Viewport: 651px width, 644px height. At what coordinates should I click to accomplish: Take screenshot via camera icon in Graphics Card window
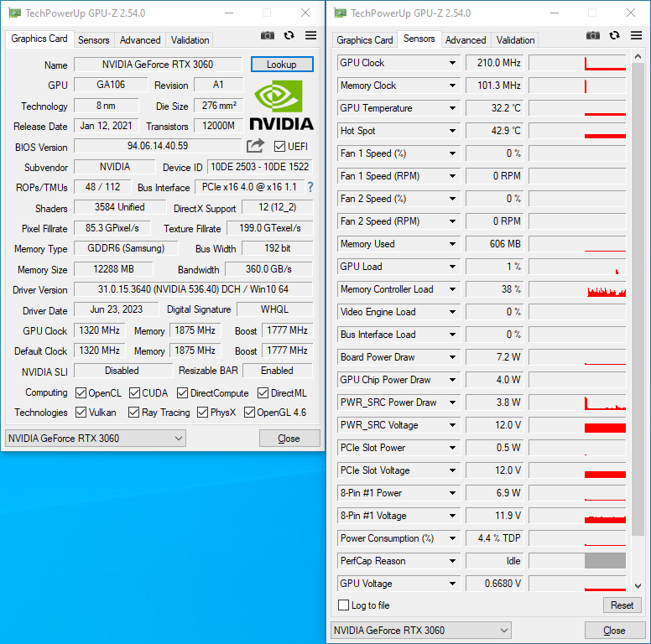(x=268, y=36)
